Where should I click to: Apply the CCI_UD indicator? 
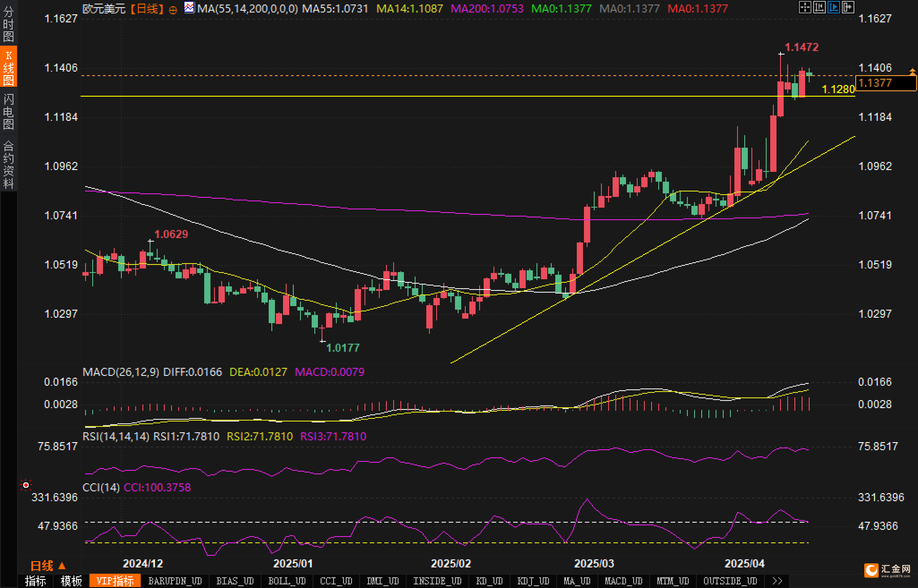[x=336, y=581]
